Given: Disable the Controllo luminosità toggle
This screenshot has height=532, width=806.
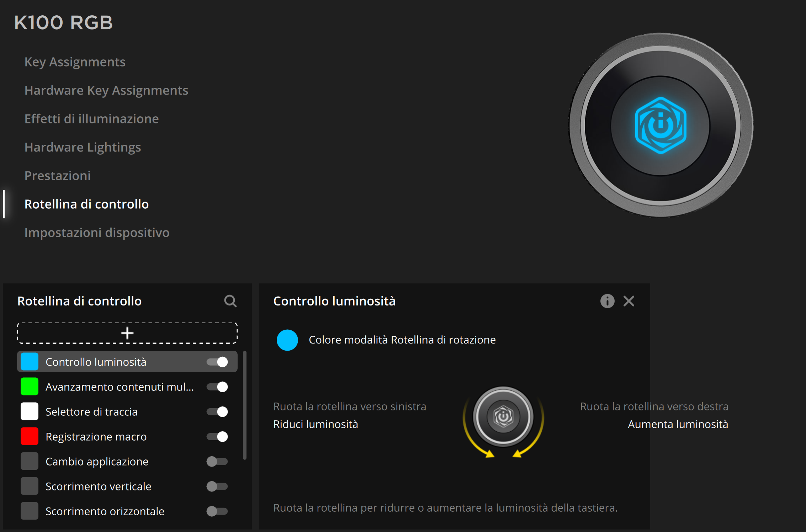Looking at the screenshot, I should click(217, 362).
